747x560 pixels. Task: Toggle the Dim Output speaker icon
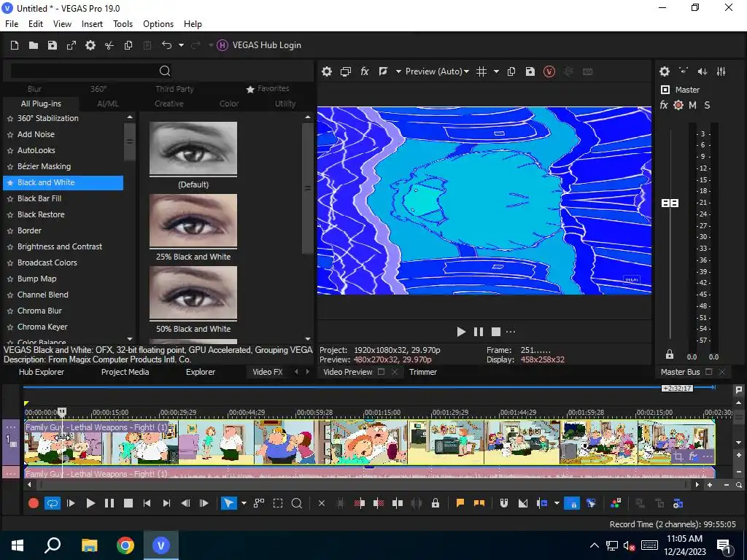(x=703, y=71)
